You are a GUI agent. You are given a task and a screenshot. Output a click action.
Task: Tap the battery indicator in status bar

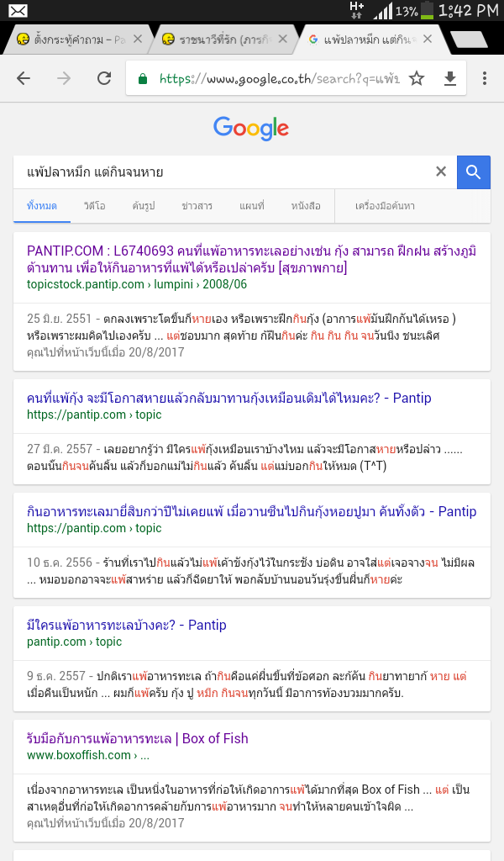(x=427, y=10)
